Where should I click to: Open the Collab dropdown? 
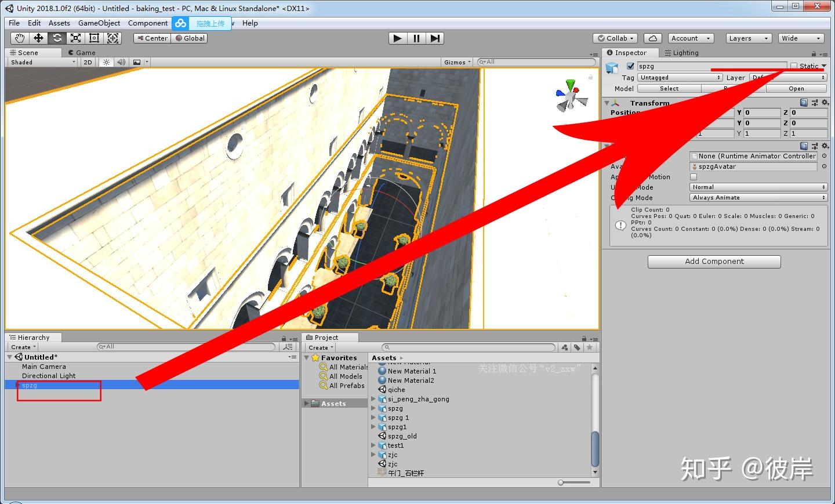click(x=616, y=38)
